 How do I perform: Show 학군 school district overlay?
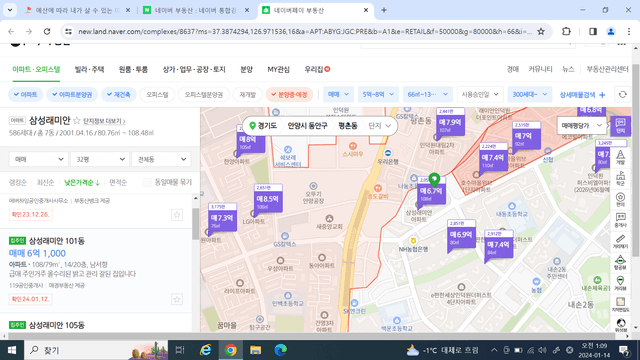[x=620, y=178]
